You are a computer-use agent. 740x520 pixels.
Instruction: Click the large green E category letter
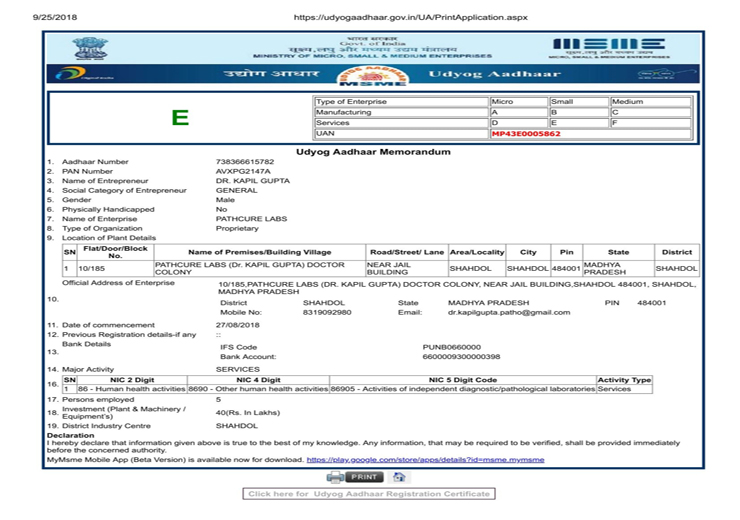point(180,117)
